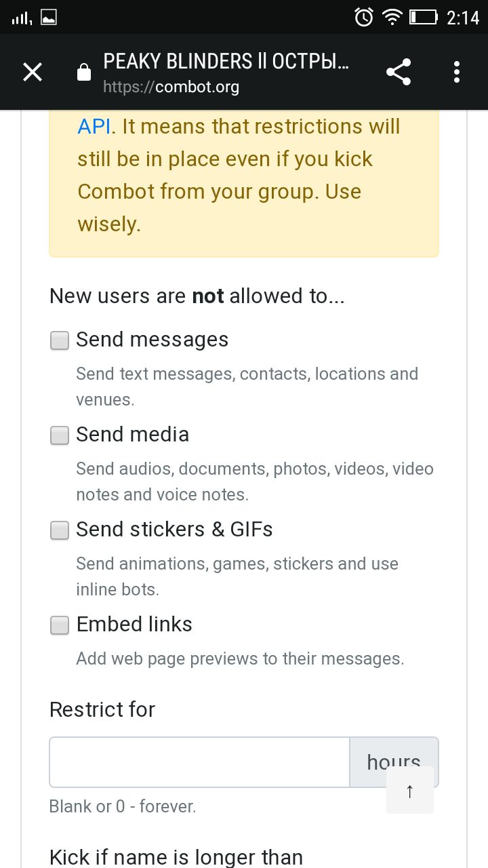Tap the Wi-Fi status bar icon

click(392, 17)
